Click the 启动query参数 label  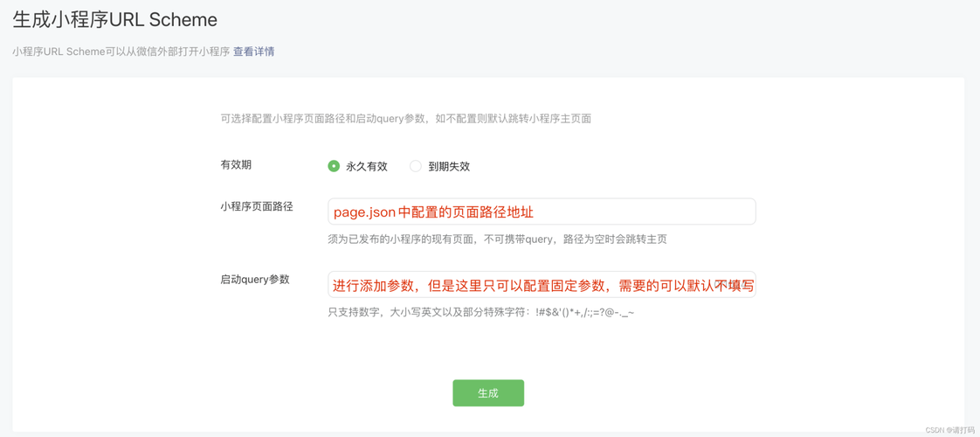(x=255, y=280)
